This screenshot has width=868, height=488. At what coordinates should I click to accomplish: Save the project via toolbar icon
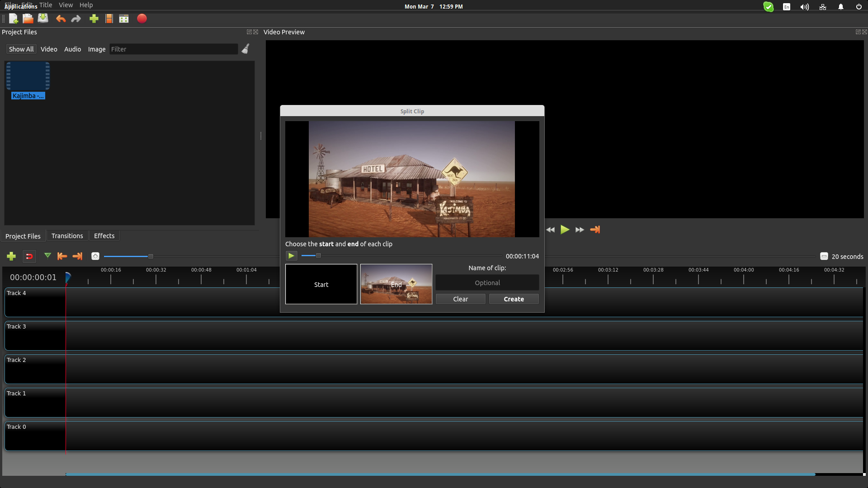(x=43, y=19)
